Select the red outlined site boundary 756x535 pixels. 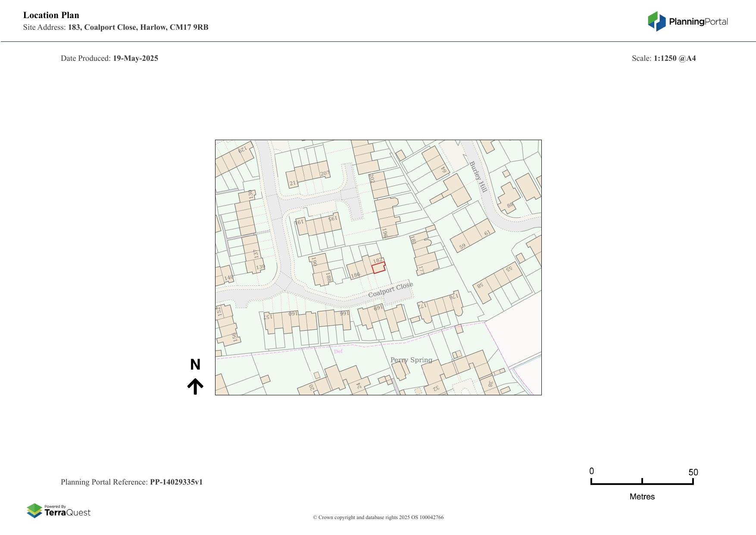378,268
